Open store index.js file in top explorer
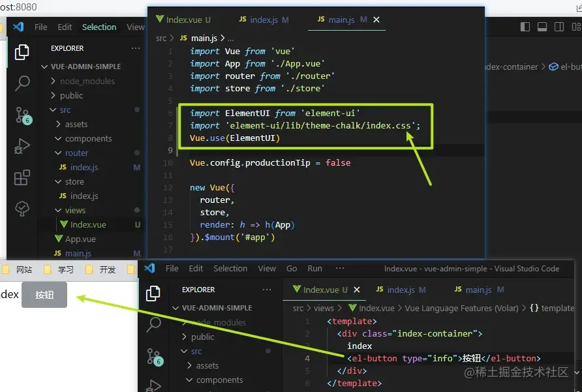This screenshot has height=392, width=582. tap(79, 196)
